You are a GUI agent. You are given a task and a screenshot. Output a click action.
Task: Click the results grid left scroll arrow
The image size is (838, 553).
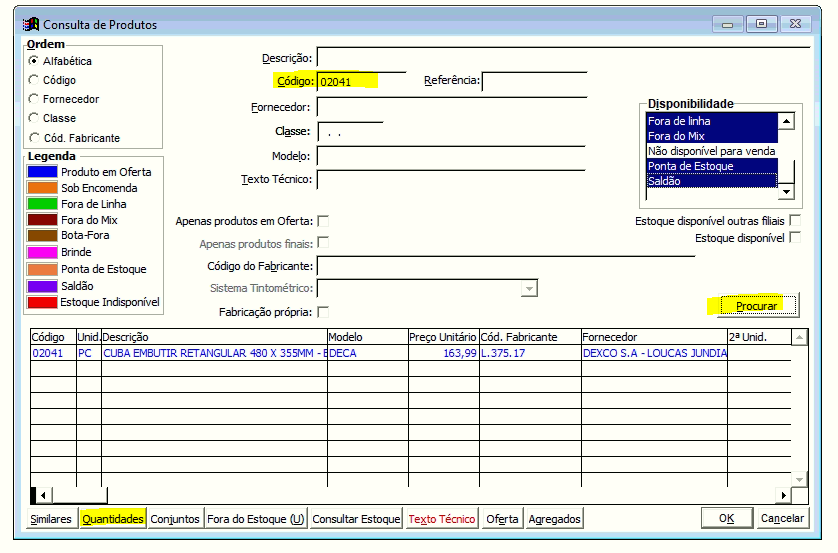pos(43,495)
